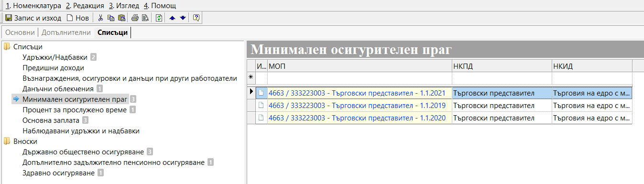Open link Търговски представител - 1.1.2019
This screenshot has width=644, height=184.
(357, 105)
